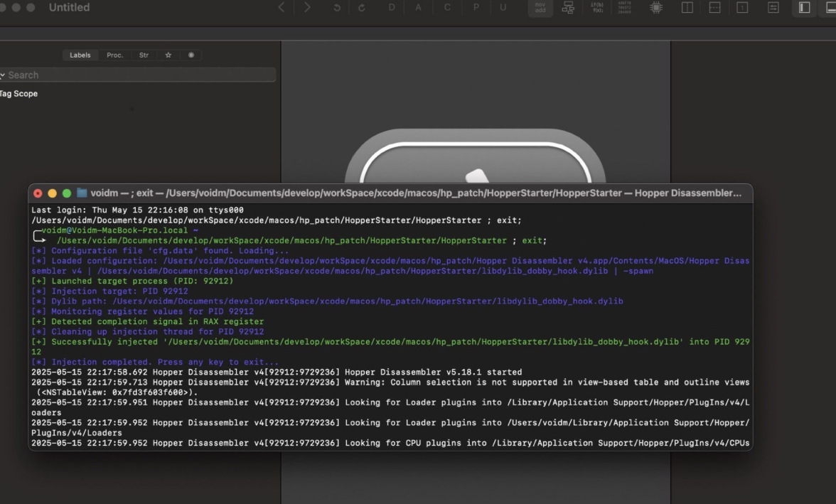Switch to assembly view (mov add)
The height and width of the screenshot is (504, 836).
tap(540, 7)
